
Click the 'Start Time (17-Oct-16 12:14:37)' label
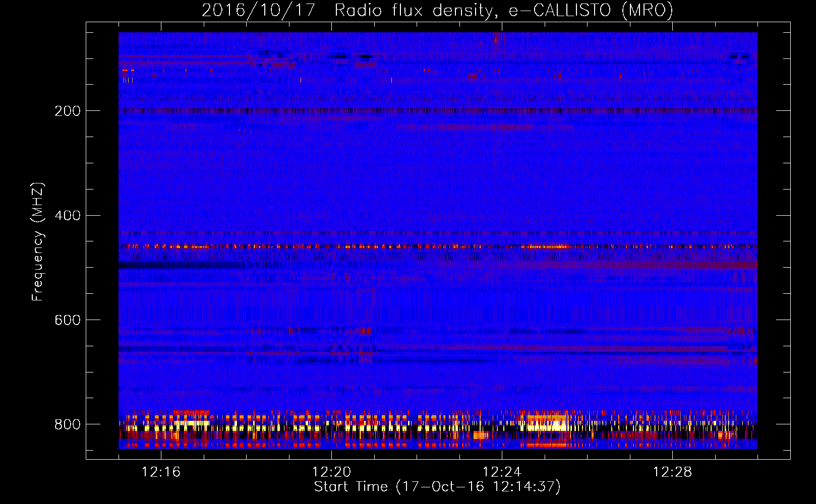coord(437,487)
